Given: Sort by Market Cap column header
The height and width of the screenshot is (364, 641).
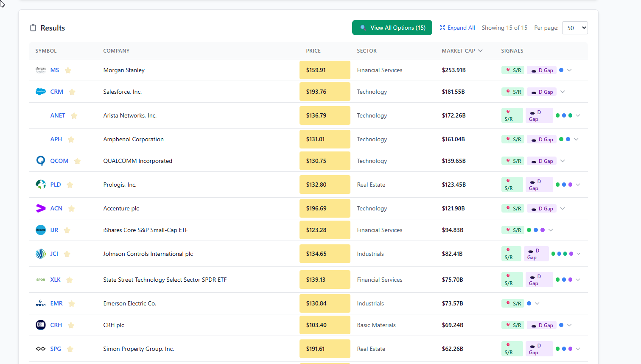Looking at the screenshot, I should click(x=462, y=51).
